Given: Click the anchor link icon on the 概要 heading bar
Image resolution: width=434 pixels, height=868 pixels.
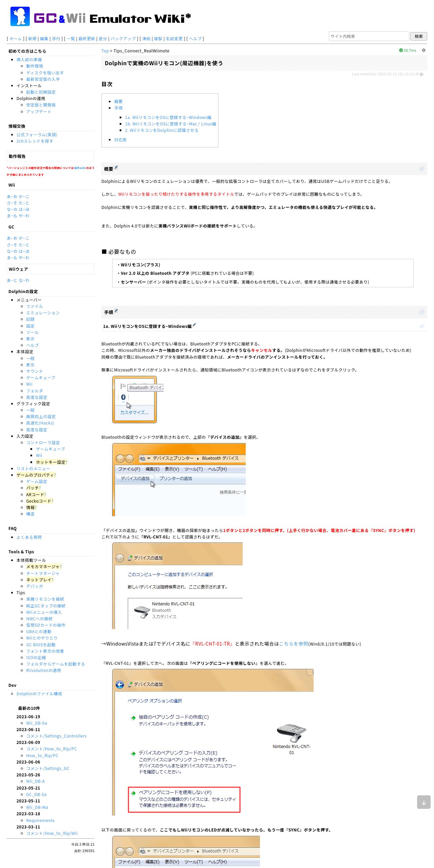Looking at the screenshot, I should click(x=422, y=169).
